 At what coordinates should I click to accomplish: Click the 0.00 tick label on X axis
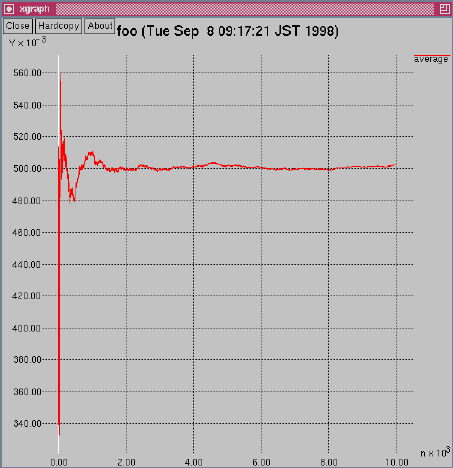[59, 463]
